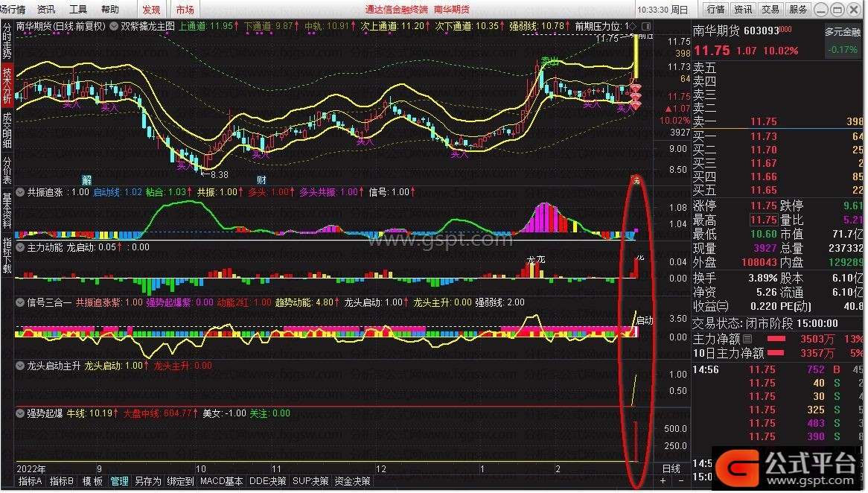Open the 模板 tab
Viewport: 868px width, 493px height.
coord(92,481)
